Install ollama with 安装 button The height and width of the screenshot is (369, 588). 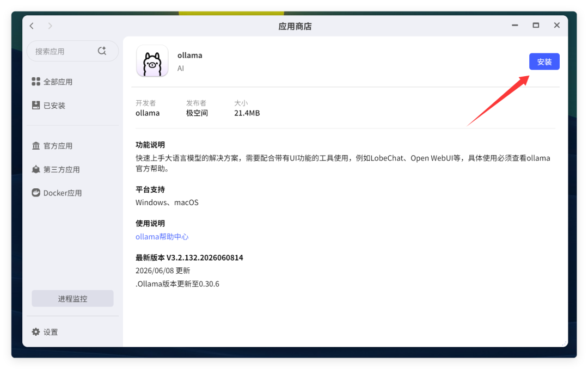coord(544,61)
